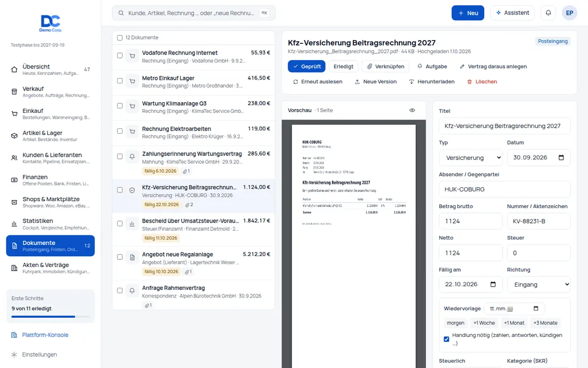Click the document preview page thumbnail
Viewport: 588px width, 368px height.
(x=354, y=246)
